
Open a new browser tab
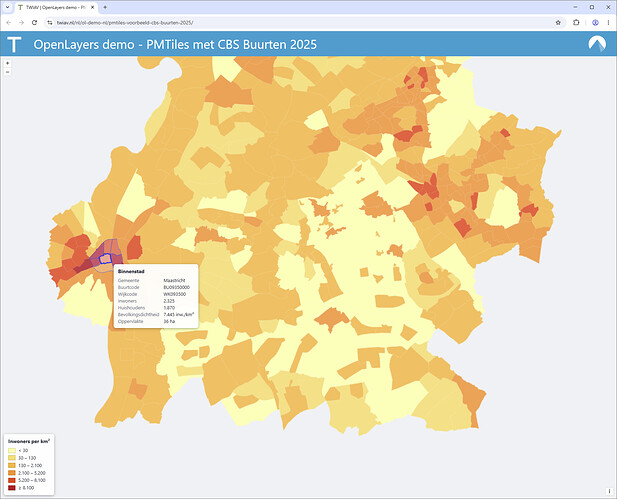pos(105,7)
